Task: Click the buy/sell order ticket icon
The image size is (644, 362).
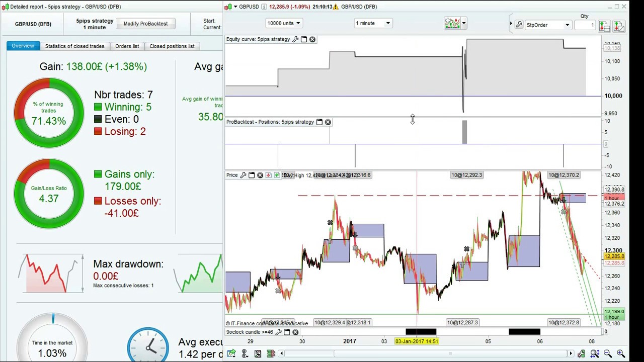Action: click(x=604, y=25)
